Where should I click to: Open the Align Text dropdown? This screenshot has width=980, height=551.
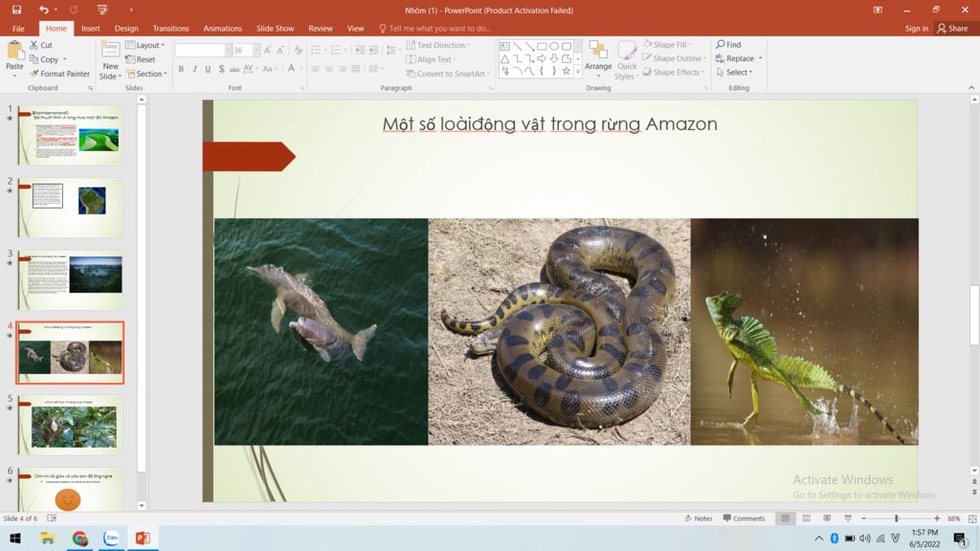tap(432, 59)
